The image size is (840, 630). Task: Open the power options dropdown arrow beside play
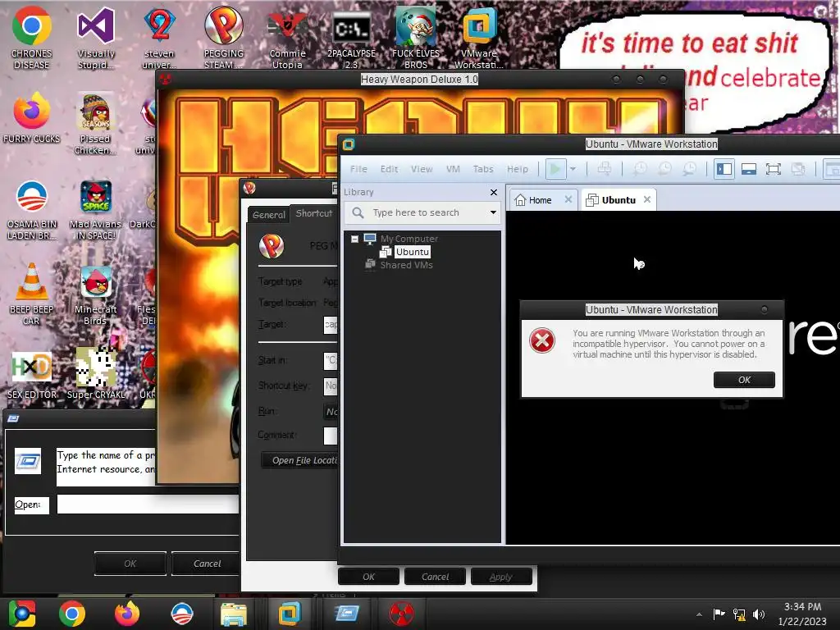click(x=573, y=169)
